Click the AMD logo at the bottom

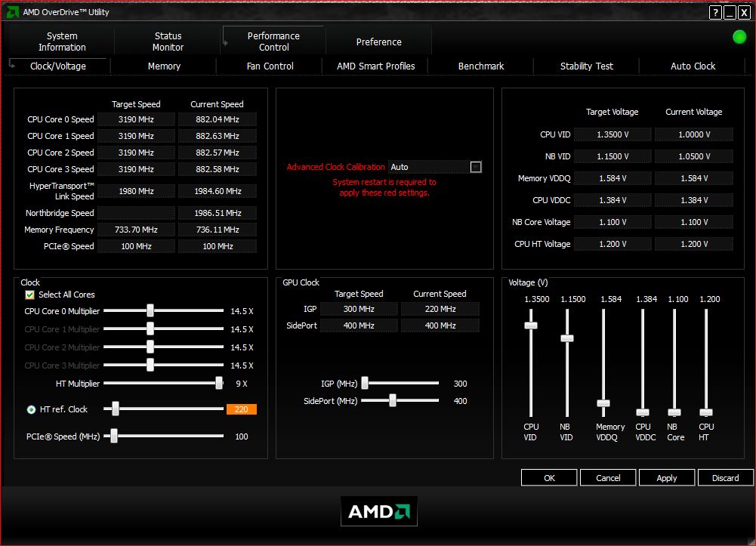pos(379,511)
